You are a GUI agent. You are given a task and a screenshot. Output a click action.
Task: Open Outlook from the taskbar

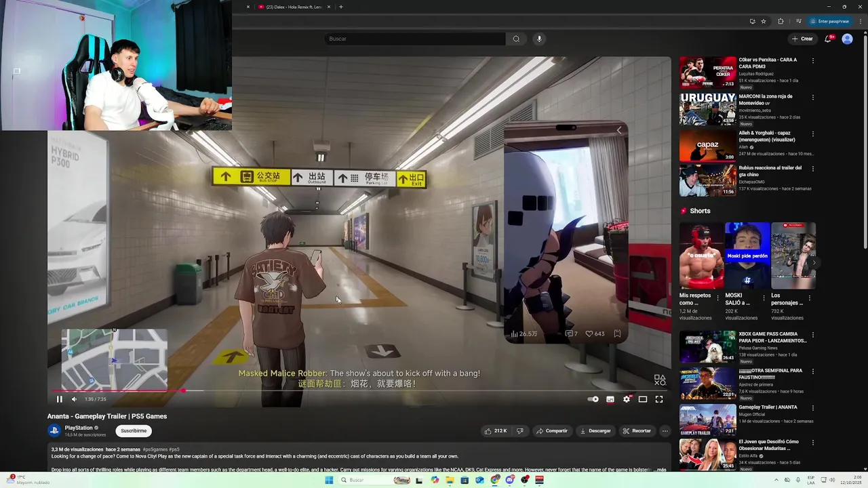(480, 480)
